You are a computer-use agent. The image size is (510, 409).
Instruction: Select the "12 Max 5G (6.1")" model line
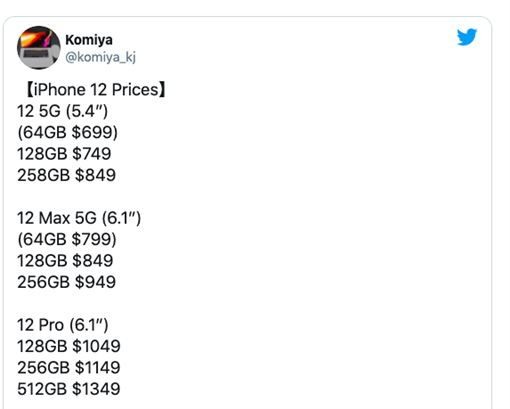click(79, 218)
